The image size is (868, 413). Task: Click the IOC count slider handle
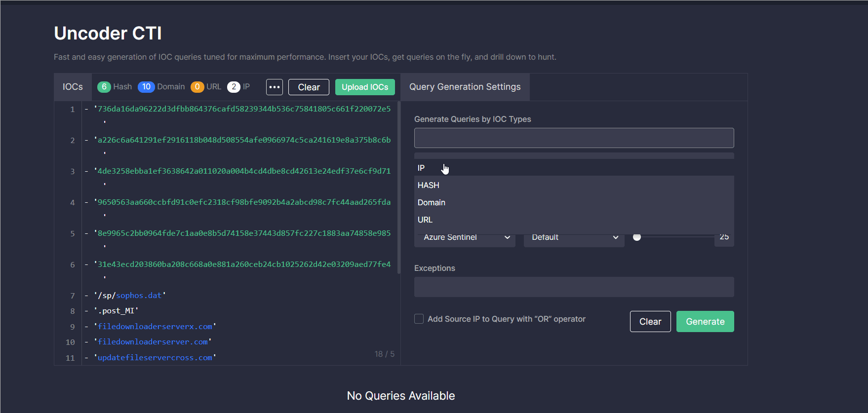[x=637, y=237]
